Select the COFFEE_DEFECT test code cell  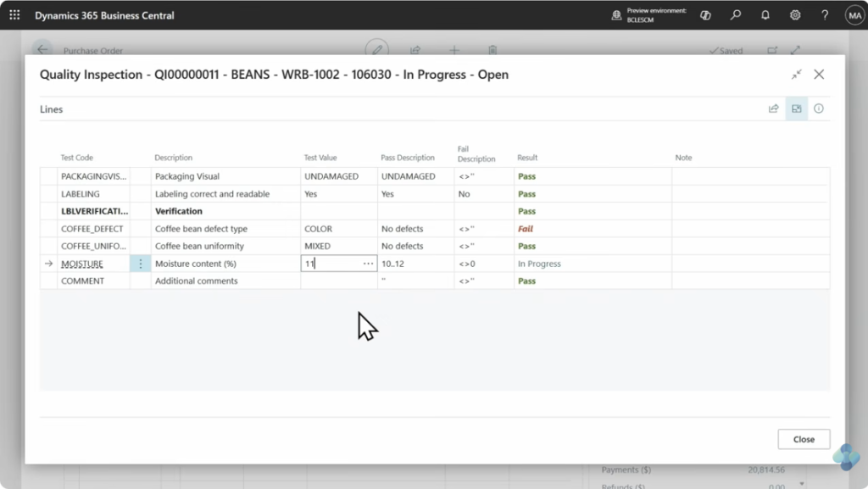(93, 229)
